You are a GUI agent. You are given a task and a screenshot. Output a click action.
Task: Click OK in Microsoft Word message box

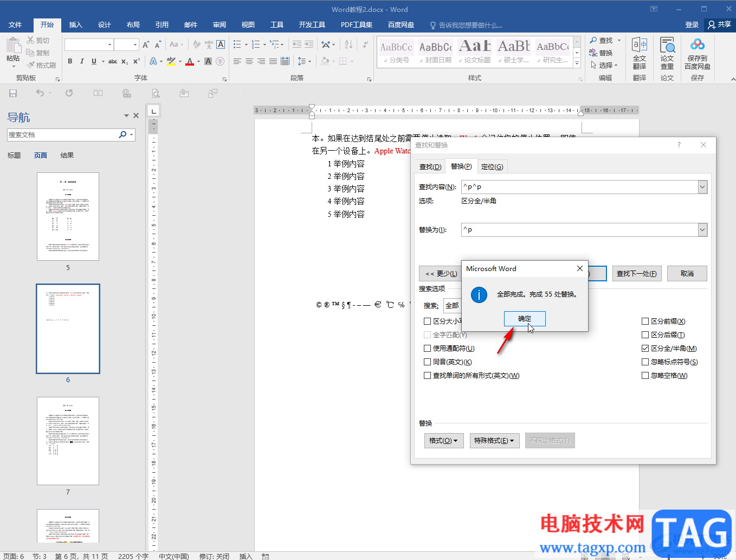point(525,319)
